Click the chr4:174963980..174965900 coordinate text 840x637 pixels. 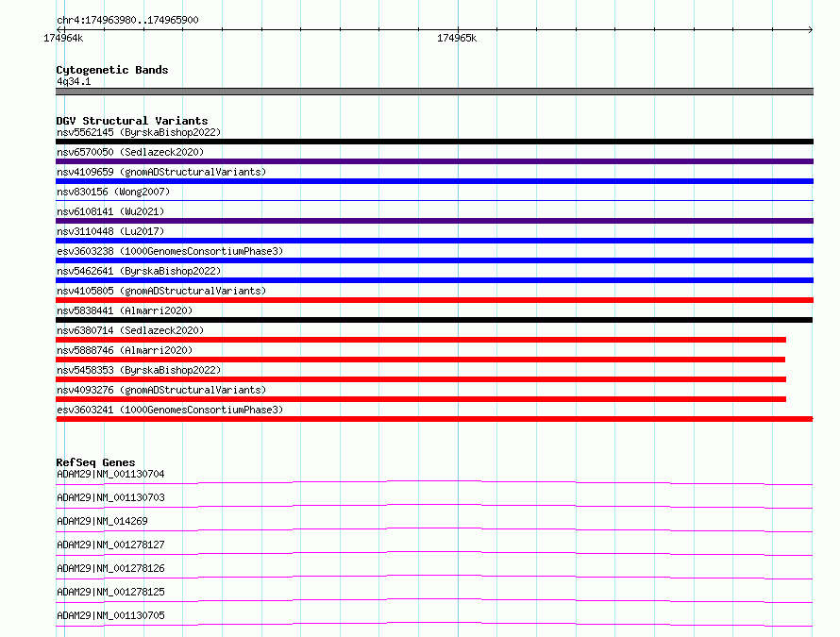127,20
